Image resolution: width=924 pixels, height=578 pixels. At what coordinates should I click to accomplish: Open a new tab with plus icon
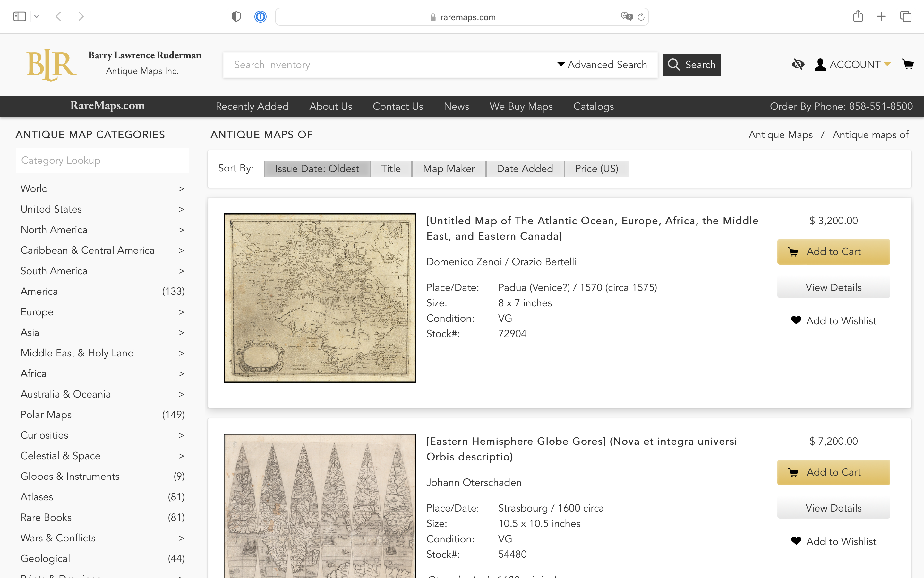pyautogui.click(x=881, y=16)
